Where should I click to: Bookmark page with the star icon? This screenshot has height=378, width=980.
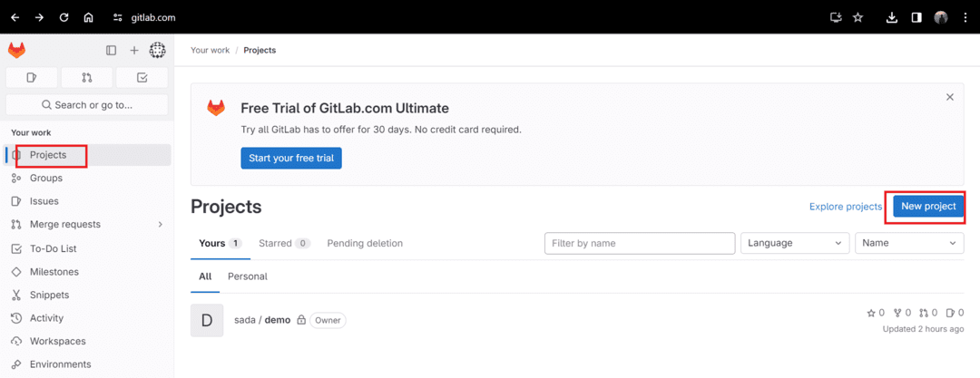click(x=857, y=17)
